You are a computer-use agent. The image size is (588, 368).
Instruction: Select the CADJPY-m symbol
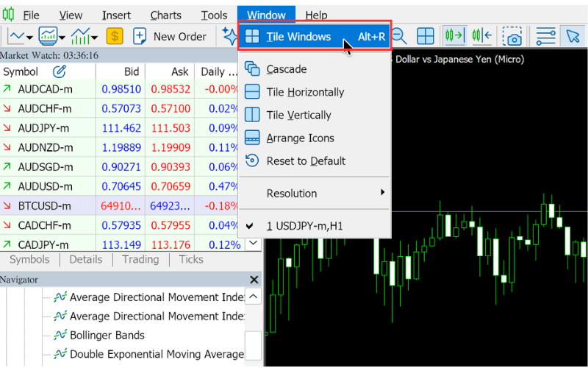[43, 245]
